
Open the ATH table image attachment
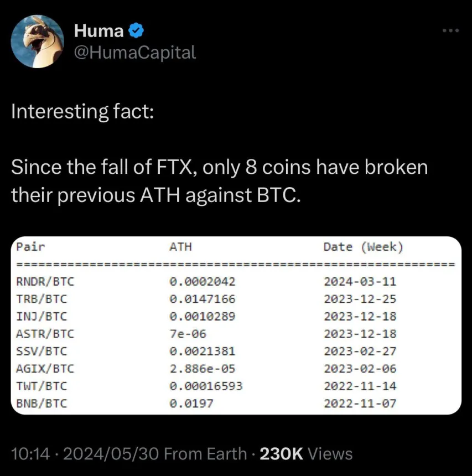coord(236,324)
